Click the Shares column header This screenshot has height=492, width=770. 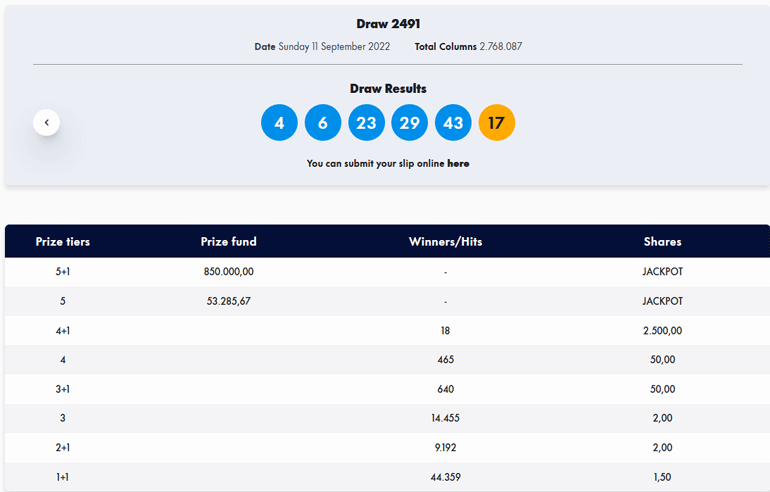tap(662, 242)
